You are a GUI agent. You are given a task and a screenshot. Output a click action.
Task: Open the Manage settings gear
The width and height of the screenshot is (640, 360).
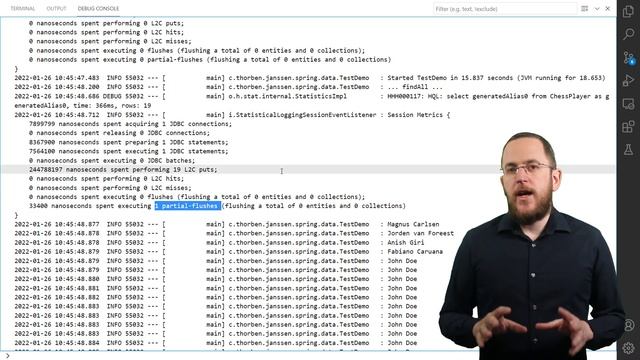[629, 348]
